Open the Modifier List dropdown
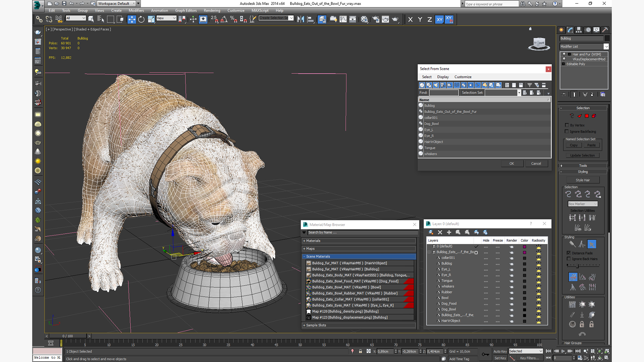Viewport: 644px width, 362px height. pos(584,47)
